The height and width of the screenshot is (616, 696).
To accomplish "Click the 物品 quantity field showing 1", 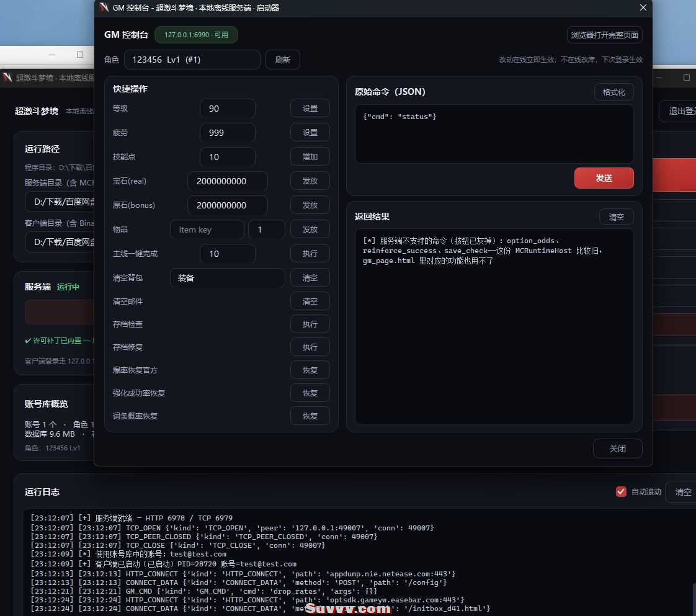I will coord(266,230).
